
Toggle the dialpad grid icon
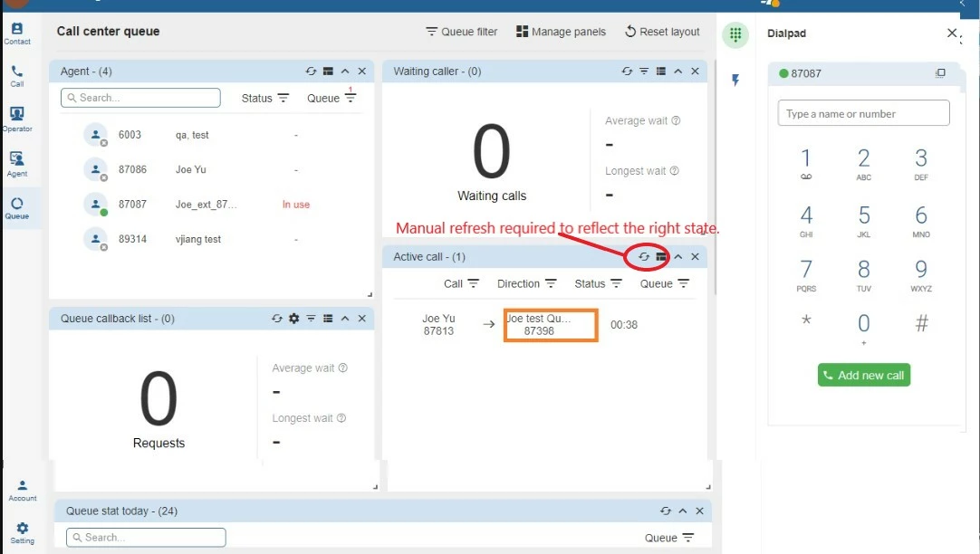(x=735, y=33)
